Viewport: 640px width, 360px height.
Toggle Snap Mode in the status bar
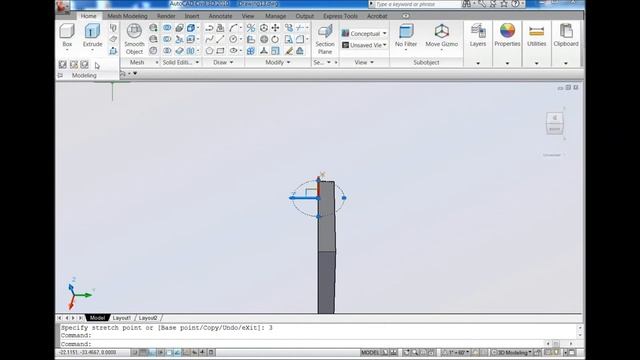point(134,352)
